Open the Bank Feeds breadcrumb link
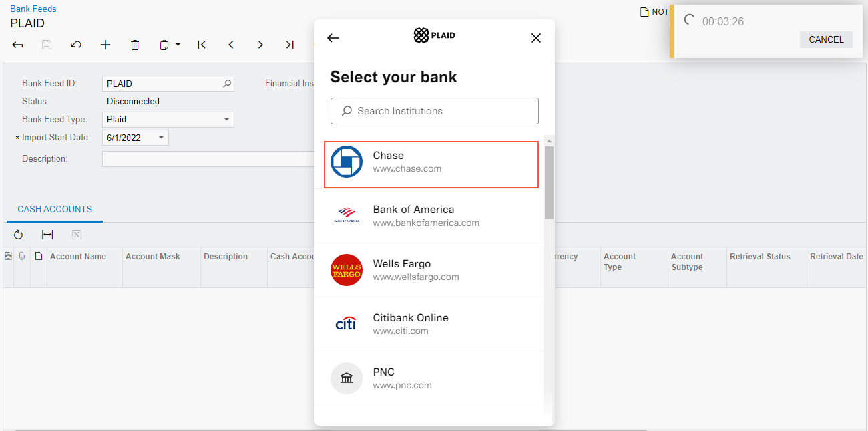Viewport: 868px width, 431px height. pos(33,9)
